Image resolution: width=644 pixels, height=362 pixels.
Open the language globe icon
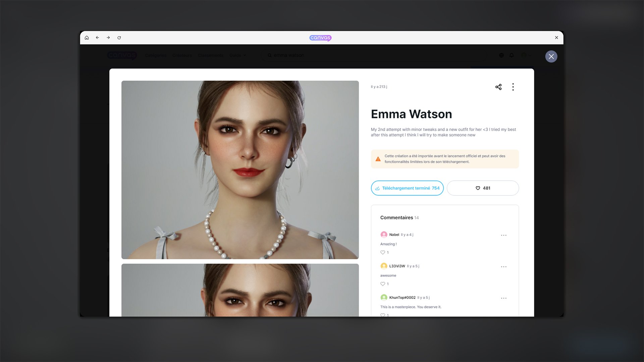coord(501,55)
